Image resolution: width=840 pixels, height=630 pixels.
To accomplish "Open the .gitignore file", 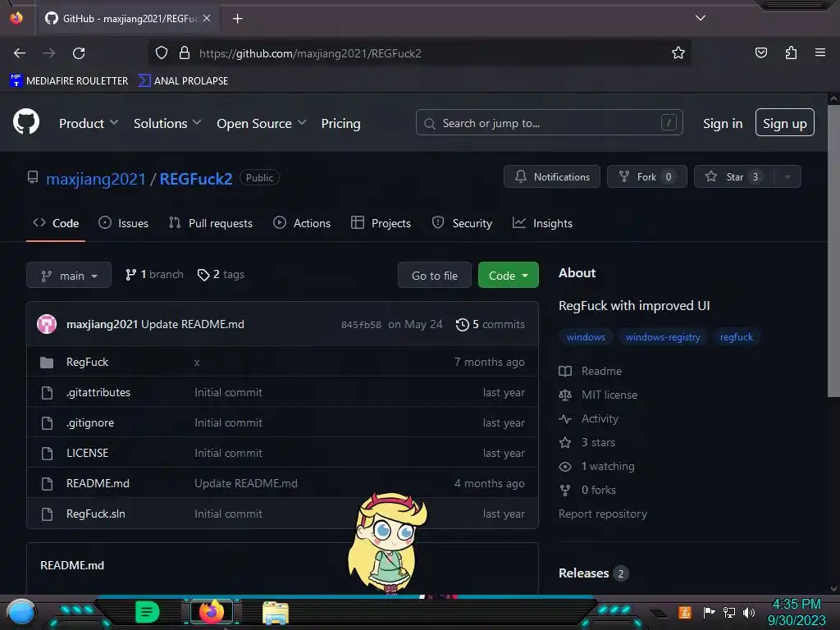I will pos(90,422).
